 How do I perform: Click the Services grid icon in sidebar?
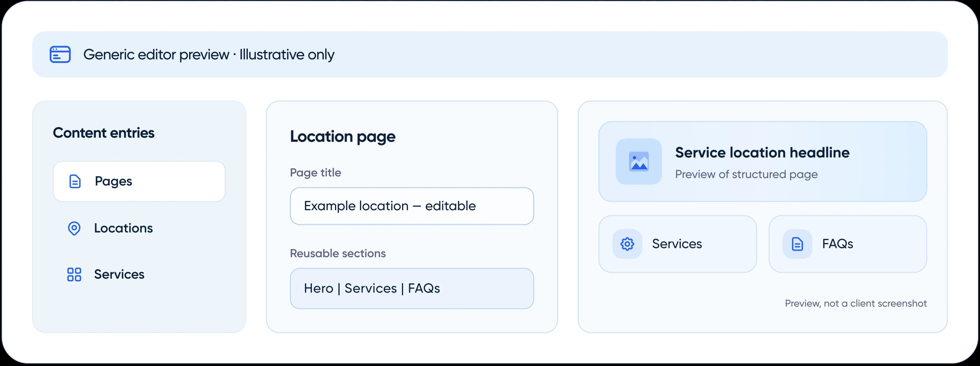[x=74, y=274]
